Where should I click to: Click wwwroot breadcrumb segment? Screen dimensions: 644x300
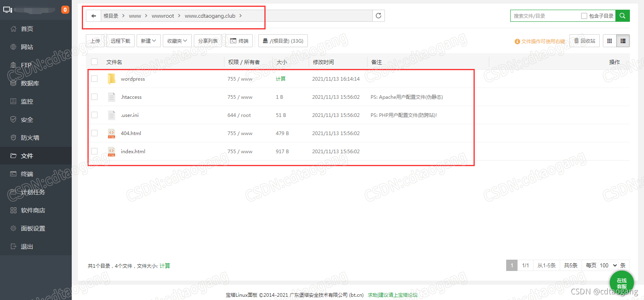(163, 16)
